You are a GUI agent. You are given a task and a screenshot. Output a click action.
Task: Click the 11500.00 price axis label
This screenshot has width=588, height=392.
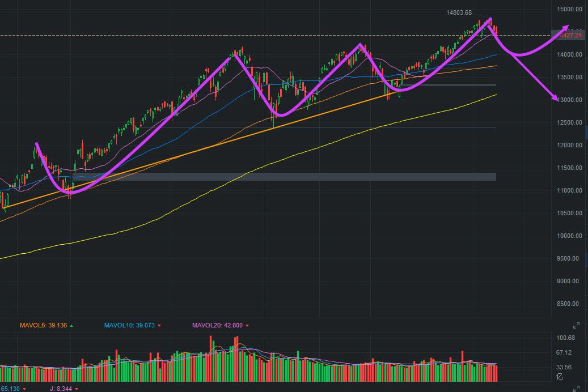[x=570, y=168]
